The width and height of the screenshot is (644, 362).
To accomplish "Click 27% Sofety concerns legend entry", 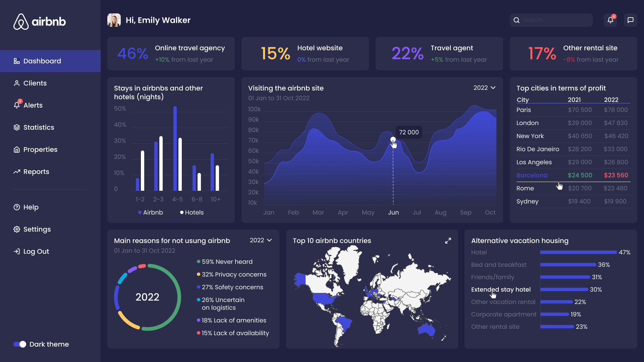I will 230,287.
